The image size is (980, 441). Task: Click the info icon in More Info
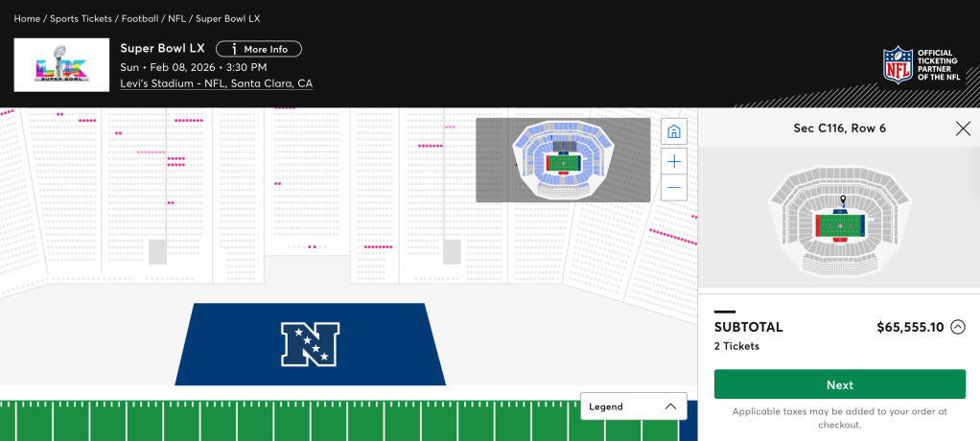point(234,49)
